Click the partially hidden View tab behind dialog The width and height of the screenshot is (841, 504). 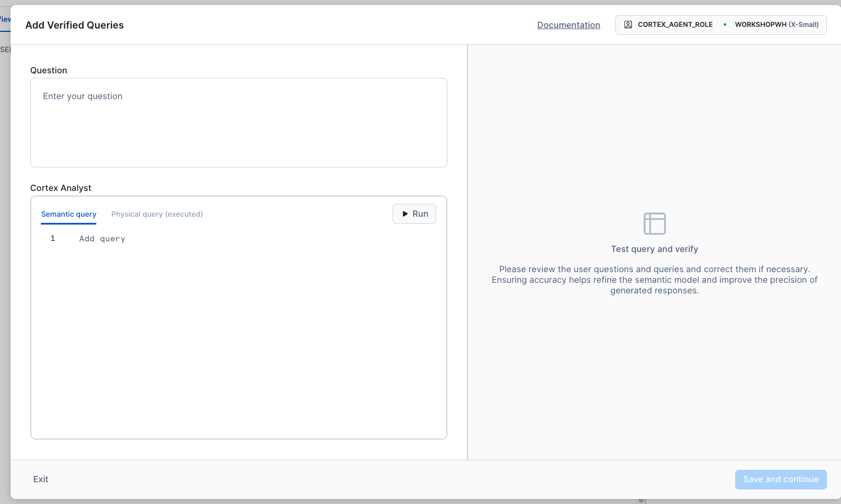point(5,19)
